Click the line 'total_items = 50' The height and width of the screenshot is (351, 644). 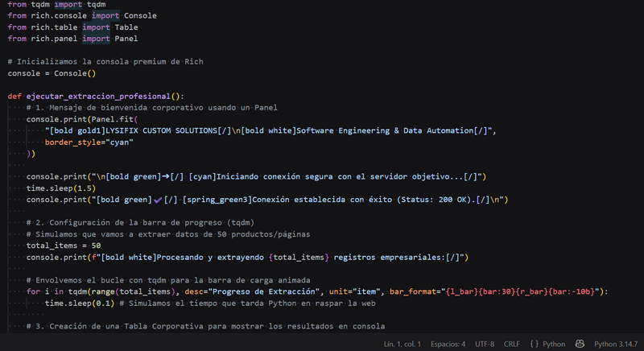(x=64, y=246)
